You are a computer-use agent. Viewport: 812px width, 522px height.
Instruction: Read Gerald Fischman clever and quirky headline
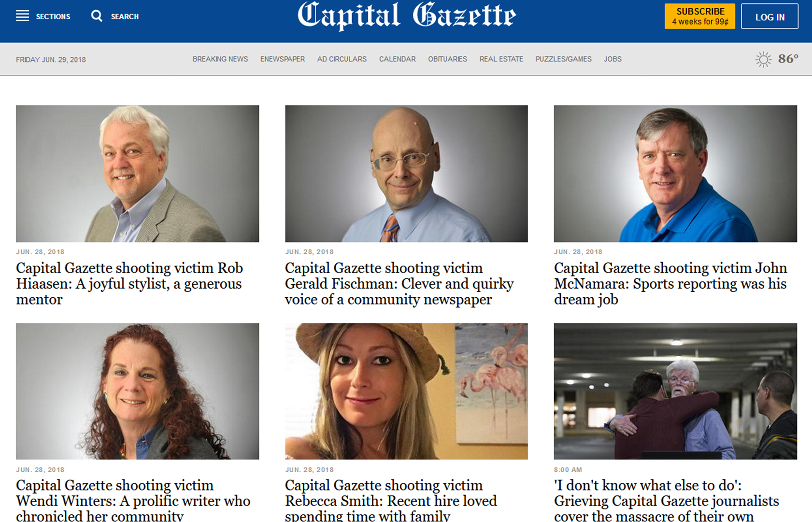399,284
